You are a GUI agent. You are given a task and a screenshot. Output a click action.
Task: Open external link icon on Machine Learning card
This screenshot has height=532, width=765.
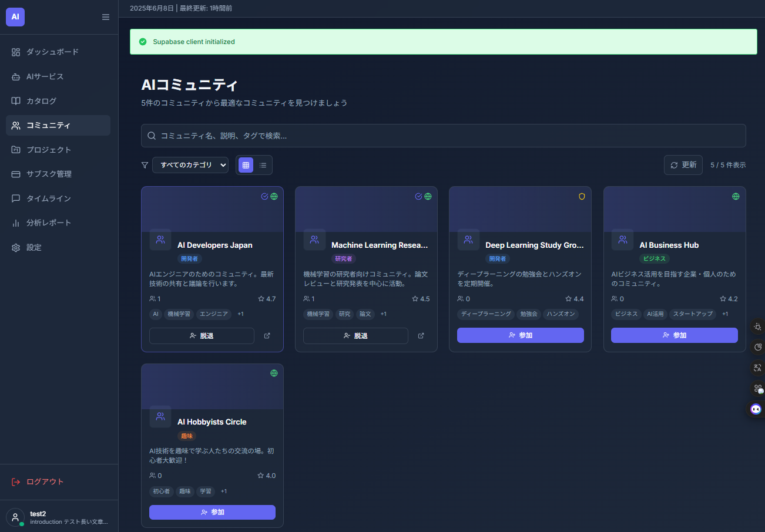pos(421,336)
